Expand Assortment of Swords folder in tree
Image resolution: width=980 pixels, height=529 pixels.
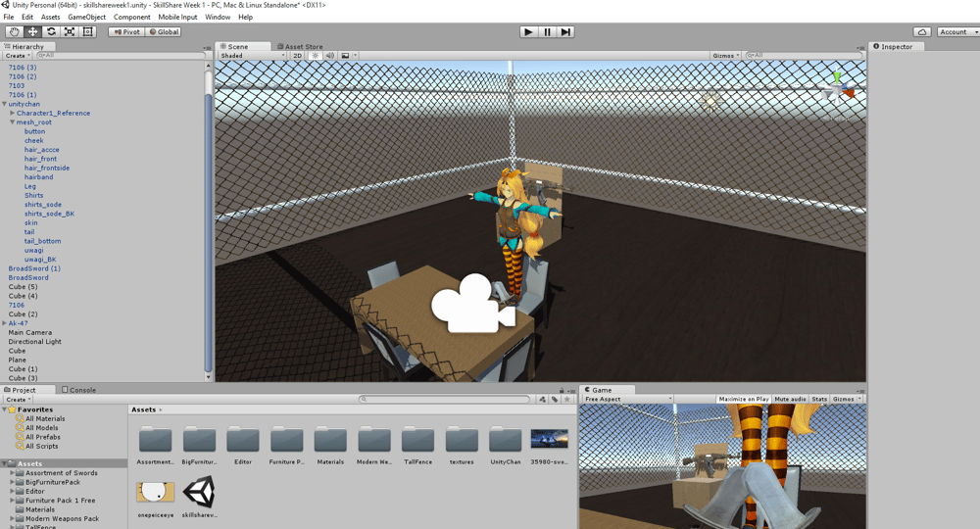[13, 473]
